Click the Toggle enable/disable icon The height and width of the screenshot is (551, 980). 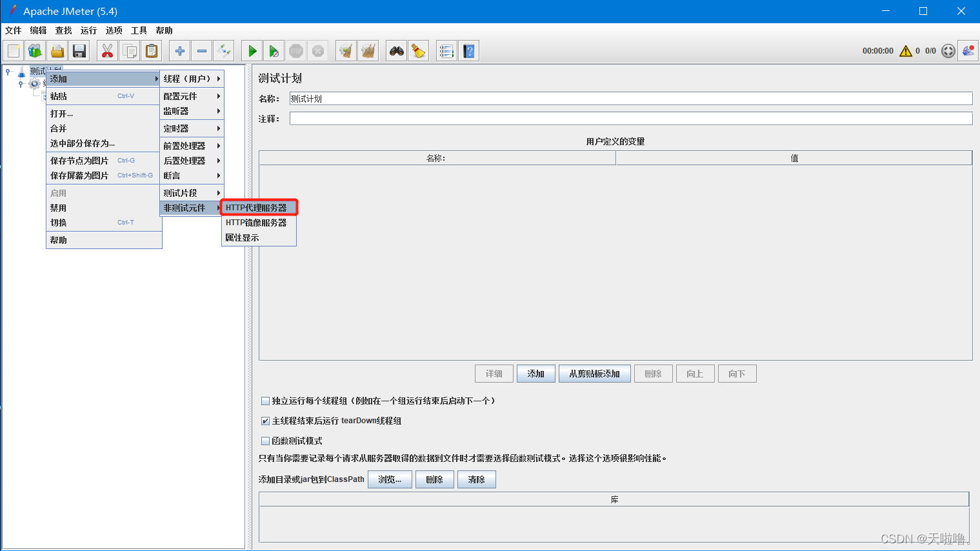click(224, 51)
